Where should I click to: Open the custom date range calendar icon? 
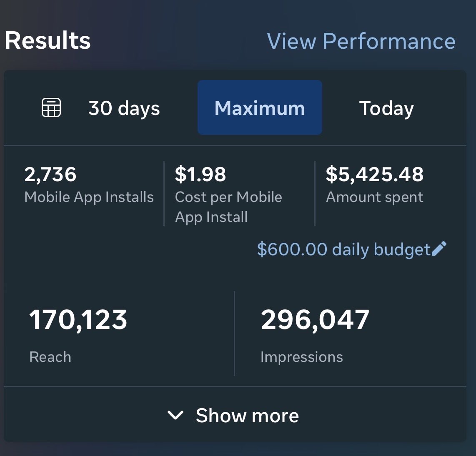click(51, 107)
